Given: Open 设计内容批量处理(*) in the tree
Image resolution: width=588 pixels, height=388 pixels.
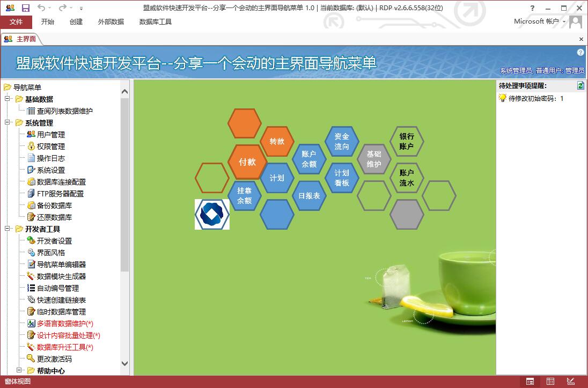Looking at the screenshot, I should (69, 335).
